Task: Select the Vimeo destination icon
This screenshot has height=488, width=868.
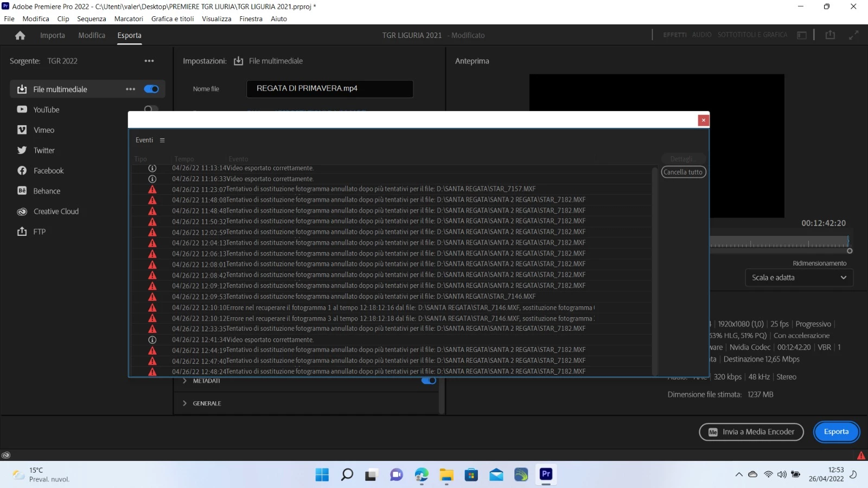Action: tap(22, 130)
